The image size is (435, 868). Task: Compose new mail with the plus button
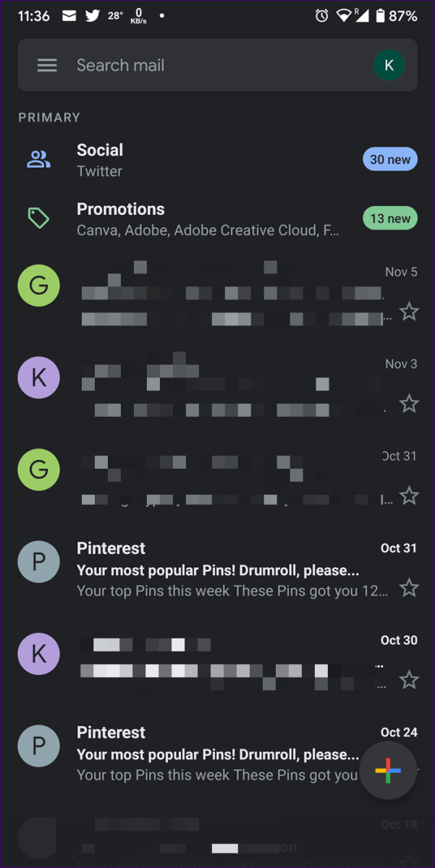[x=388, y=771]
